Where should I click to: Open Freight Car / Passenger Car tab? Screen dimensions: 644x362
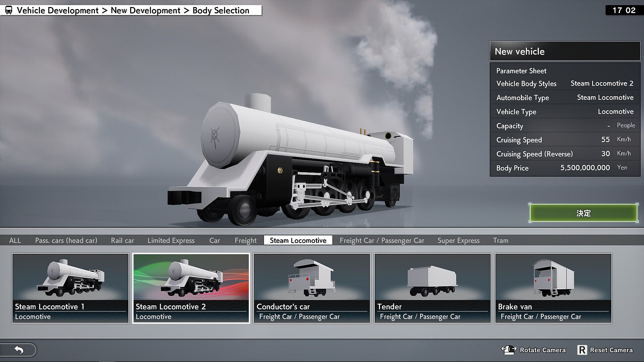point(382,240)
